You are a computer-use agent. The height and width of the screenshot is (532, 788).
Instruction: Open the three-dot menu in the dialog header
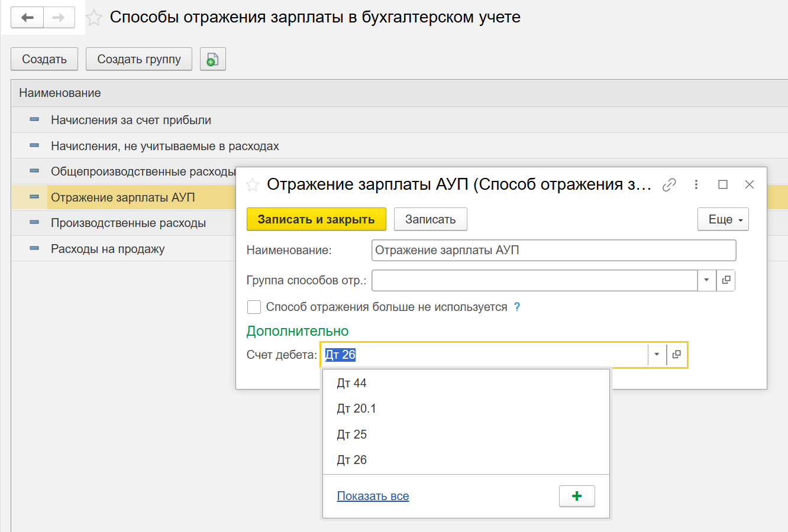click(x=696, y=185)
